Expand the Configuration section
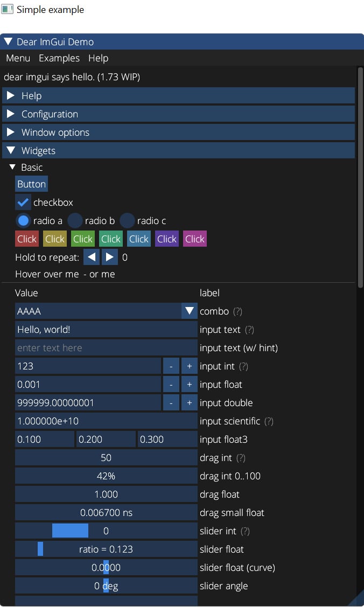 click(x=178, y=114)
